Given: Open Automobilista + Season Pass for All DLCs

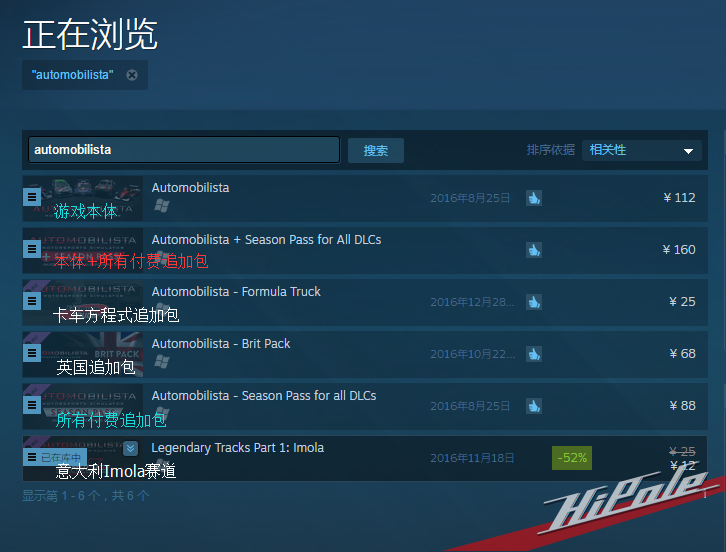Looking at the screenshot, I should tap(266, 239).
